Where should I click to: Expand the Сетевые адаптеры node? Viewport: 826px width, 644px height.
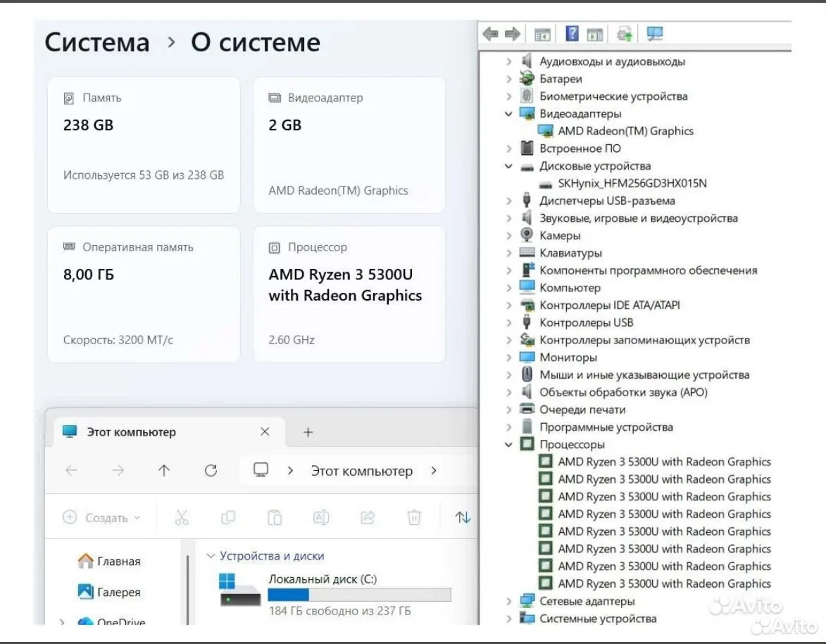[x=508, y=601]
